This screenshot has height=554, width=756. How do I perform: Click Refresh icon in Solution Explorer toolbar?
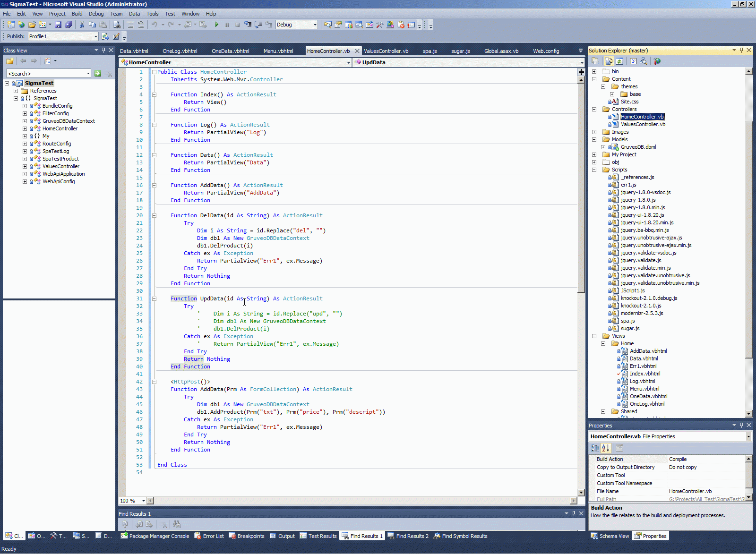click(619, 61)
